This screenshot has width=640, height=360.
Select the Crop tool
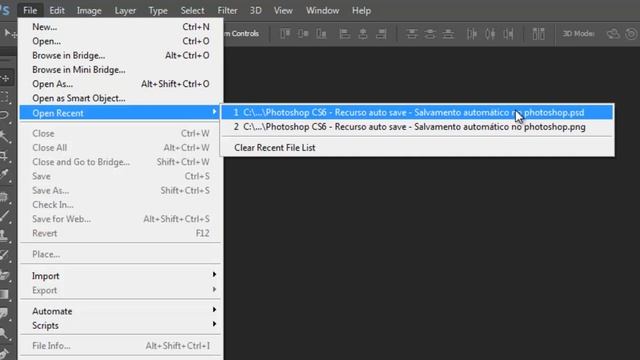point(4,156)
